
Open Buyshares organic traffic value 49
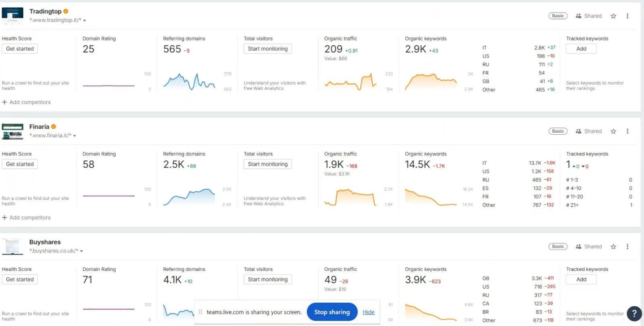(x=330, y=280)
